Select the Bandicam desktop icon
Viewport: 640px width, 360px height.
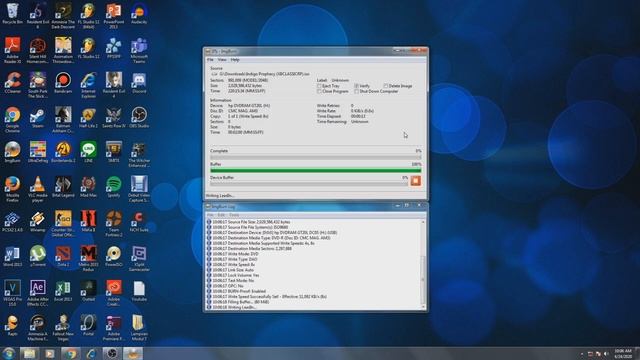63,83
